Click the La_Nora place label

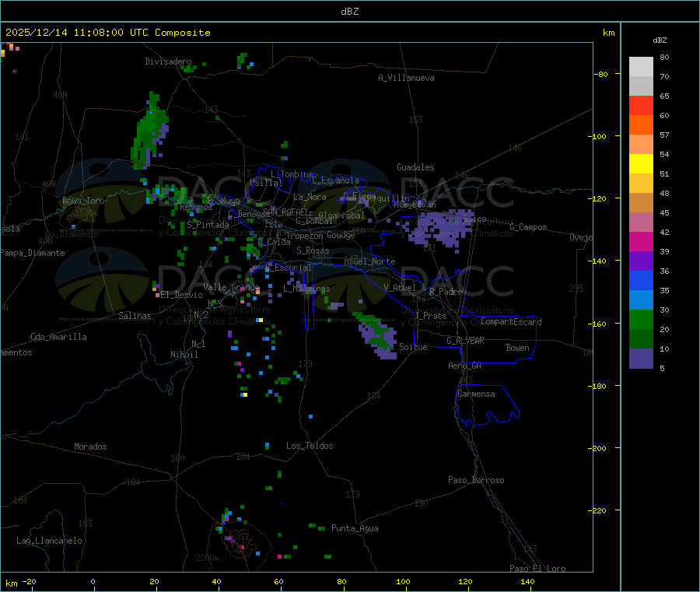point(310,197)
